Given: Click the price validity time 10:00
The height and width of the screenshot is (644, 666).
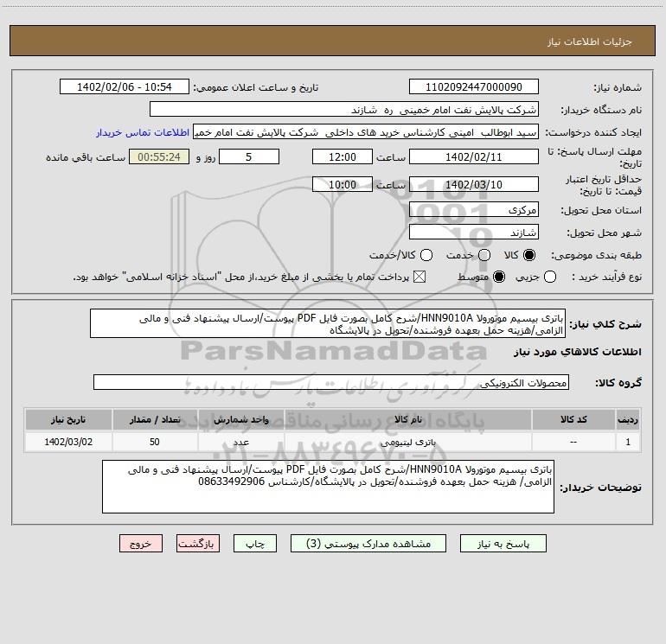Looking at the screenshot, I should 343,185.
